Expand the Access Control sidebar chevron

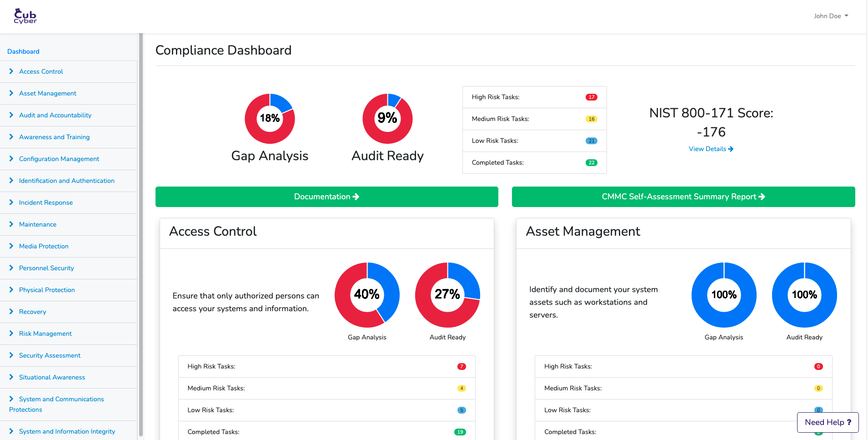(11, 71)
